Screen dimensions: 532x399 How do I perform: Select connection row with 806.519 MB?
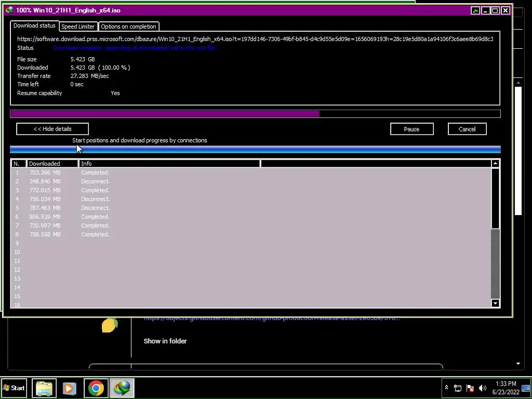point(251,217)
